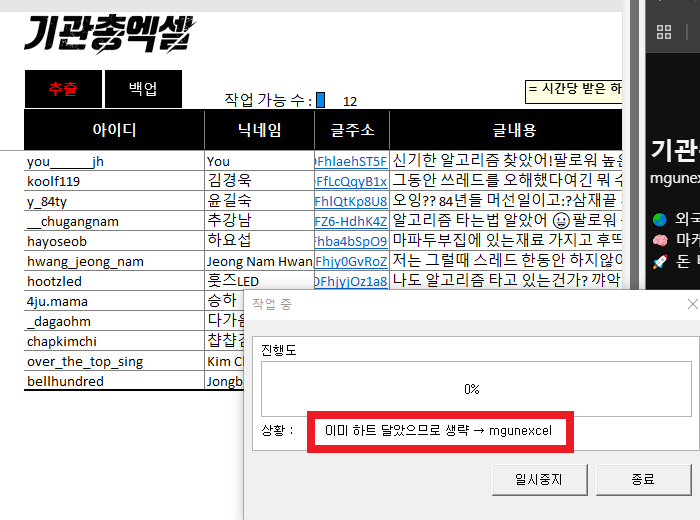Open link FhlQtKp8U8 for y_84ty
This screenshot has height=520, width=700.
[x=351, y=201]
